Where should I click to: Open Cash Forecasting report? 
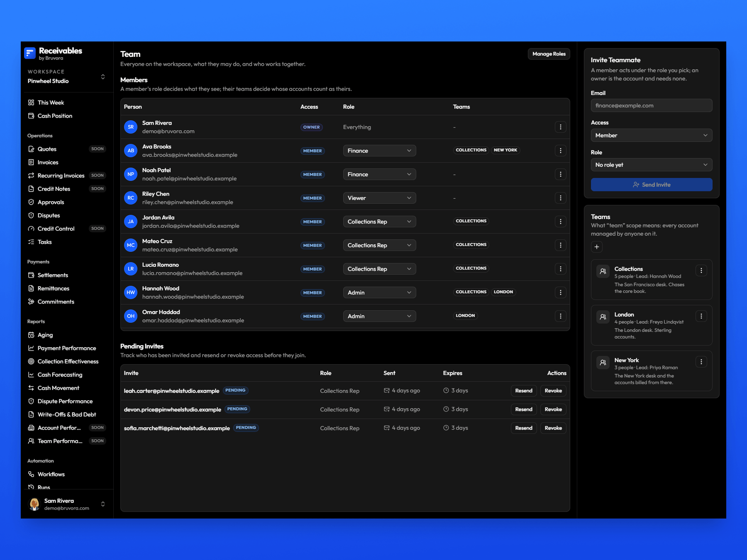[66, 375]
